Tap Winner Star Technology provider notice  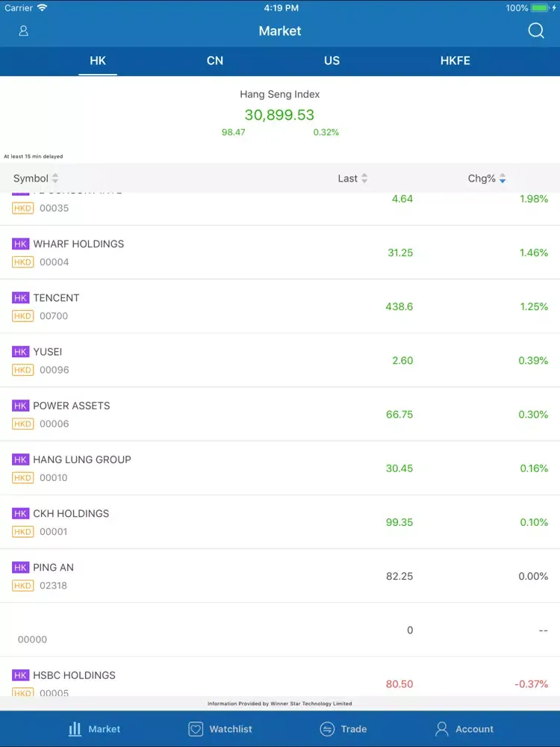point(279,704)
